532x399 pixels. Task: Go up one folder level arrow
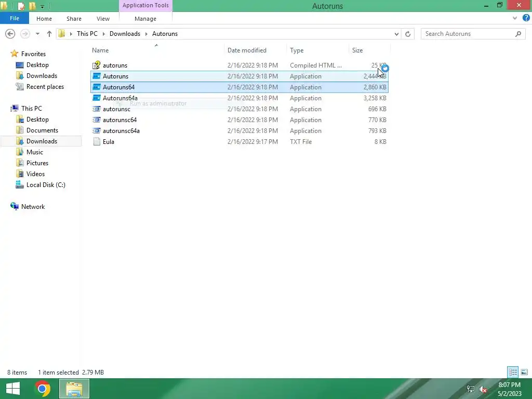point(49,34)
